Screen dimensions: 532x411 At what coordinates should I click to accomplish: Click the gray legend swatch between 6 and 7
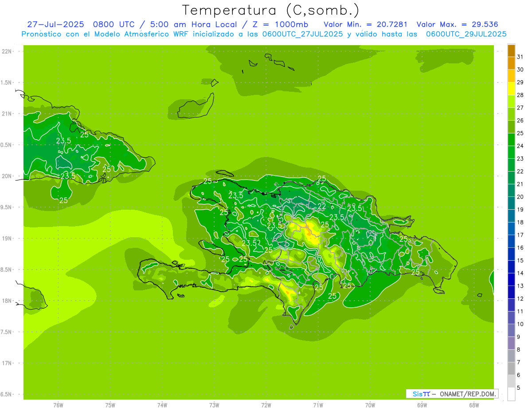(511, 369)
